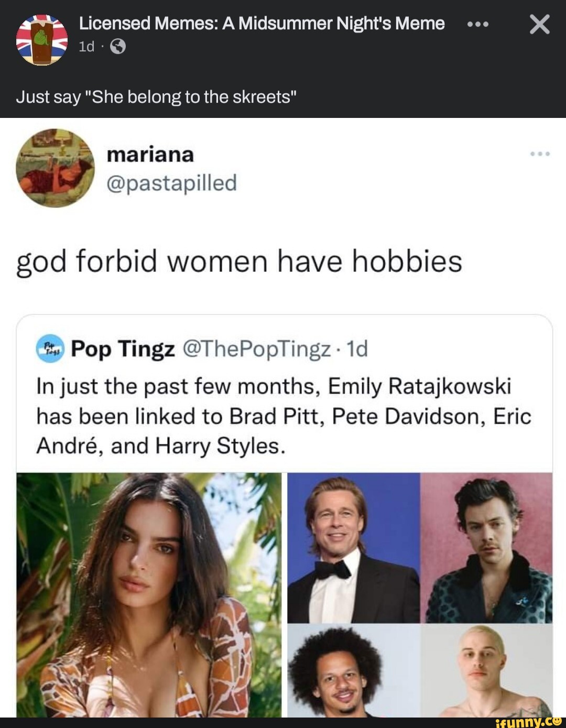Close the post with the X icon

click(x=539, y=25)
